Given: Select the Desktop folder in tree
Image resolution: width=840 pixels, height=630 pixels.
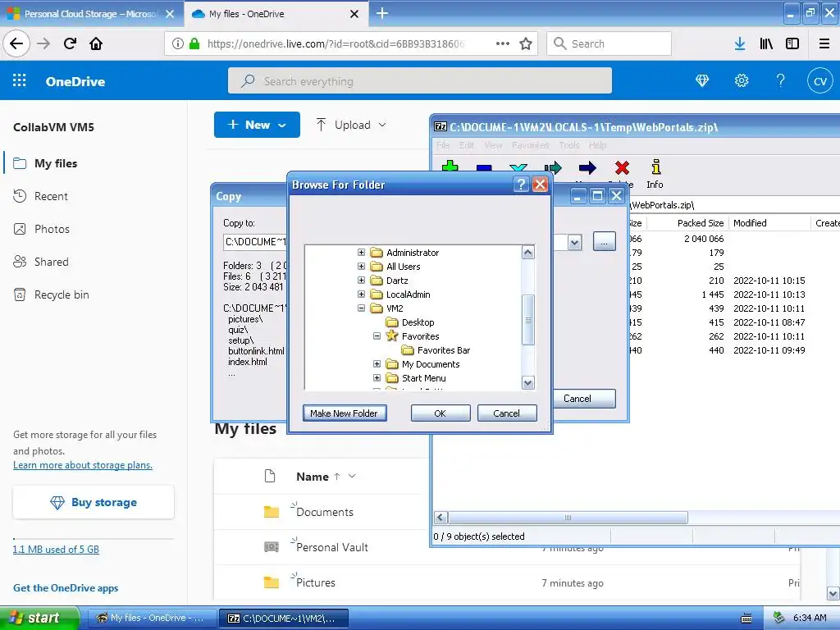Looking at the screenshot, I should point(411,322).
